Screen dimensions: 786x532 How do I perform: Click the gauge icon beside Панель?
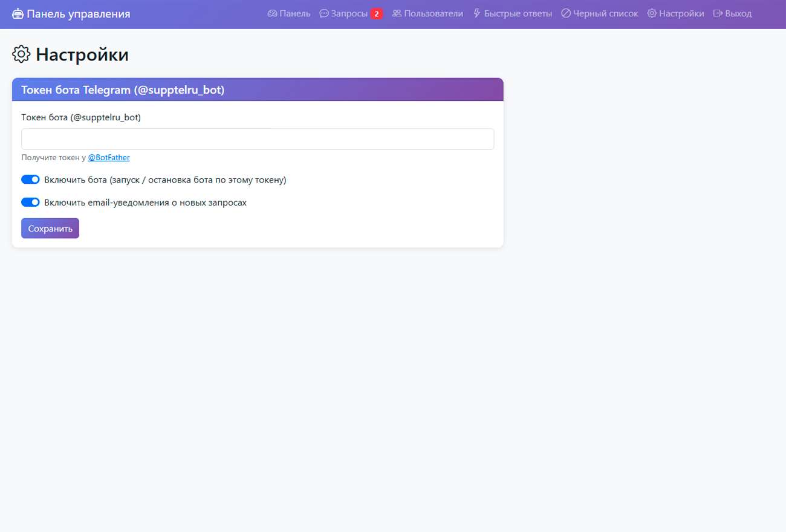(272, 13)
